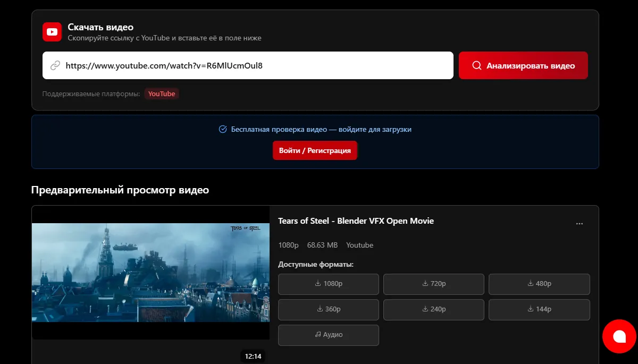Click the Анализировать видео button
The width and height of the screenshot is (638, 364).
[523, 65]
